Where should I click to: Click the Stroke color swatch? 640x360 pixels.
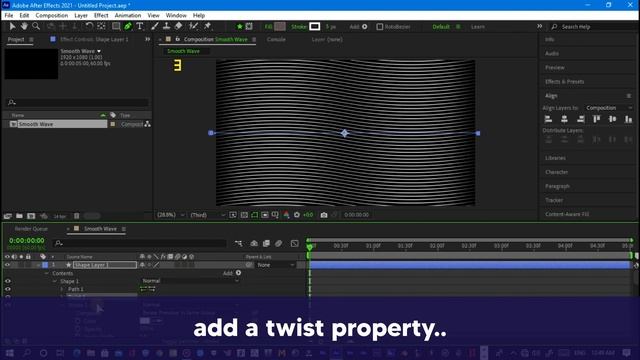[x=315, y=27]
